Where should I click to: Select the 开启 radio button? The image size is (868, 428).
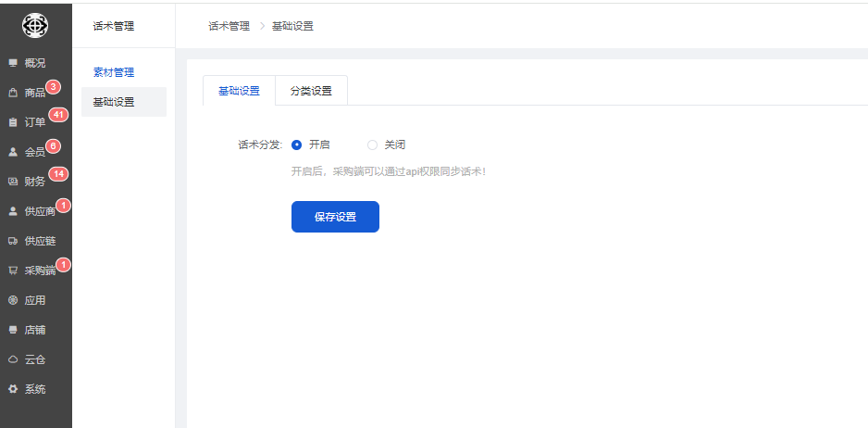pos(297,145)
